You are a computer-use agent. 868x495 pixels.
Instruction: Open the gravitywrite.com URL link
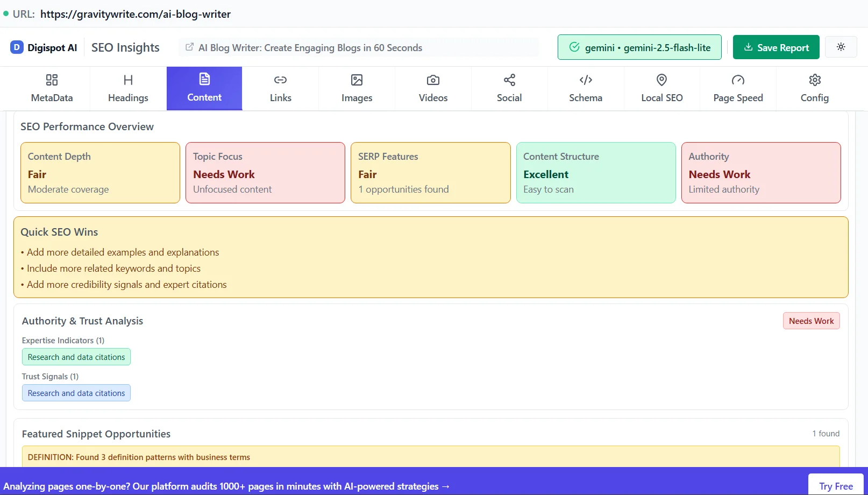135,14
